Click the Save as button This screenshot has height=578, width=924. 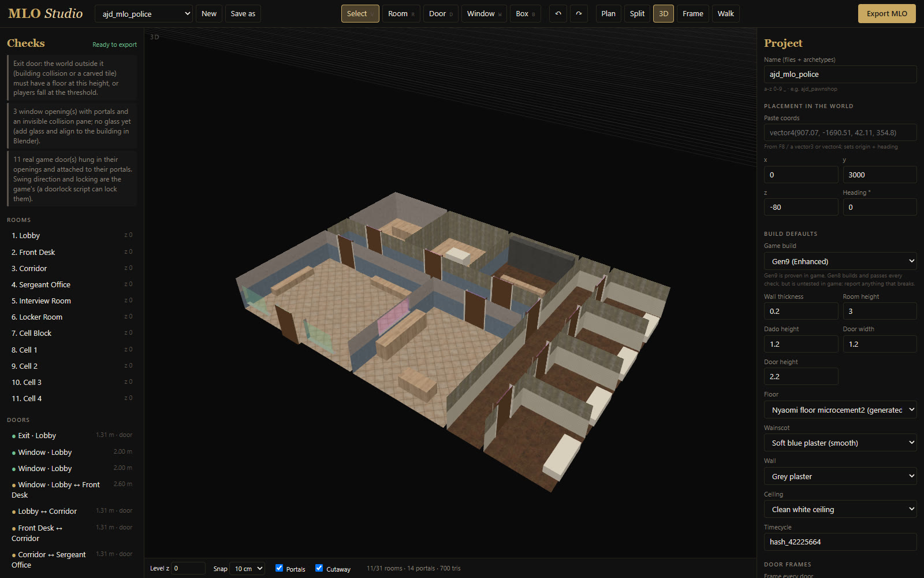[x=243, y=13]
